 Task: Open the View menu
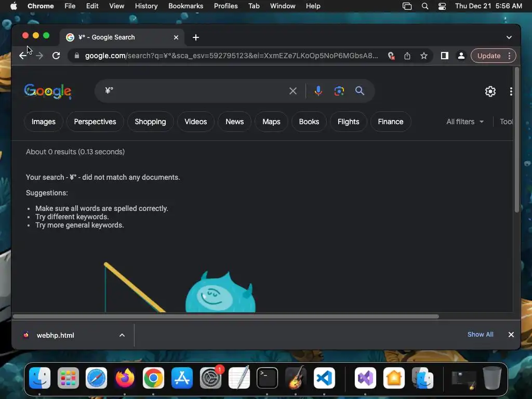point(116,6)
